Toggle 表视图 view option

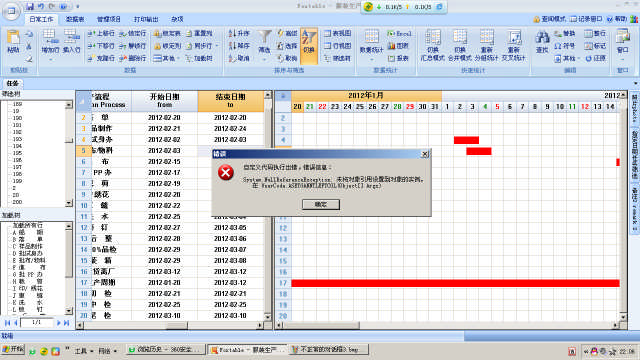tap(338, 33)
